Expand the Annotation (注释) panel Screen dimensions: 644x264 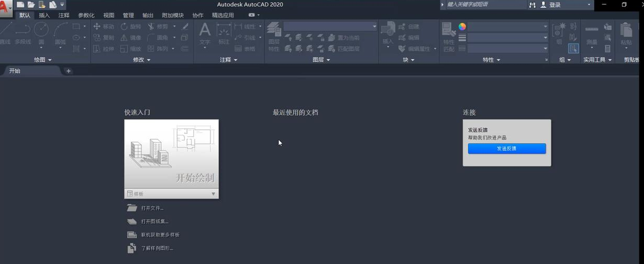coord(228,60)
